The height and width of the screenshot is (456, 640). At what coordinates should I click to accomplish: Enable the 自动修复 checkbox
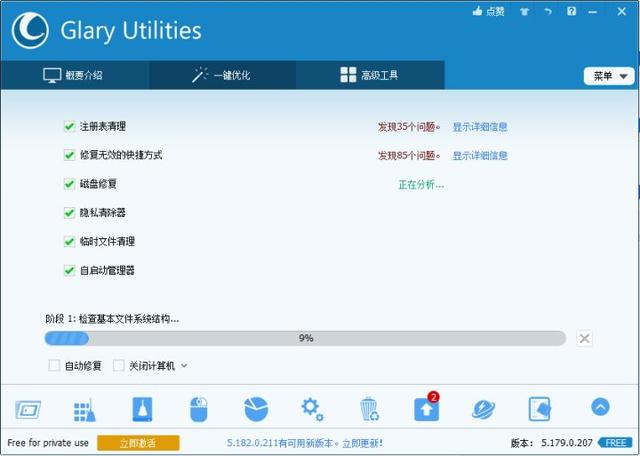click(54, 365)
